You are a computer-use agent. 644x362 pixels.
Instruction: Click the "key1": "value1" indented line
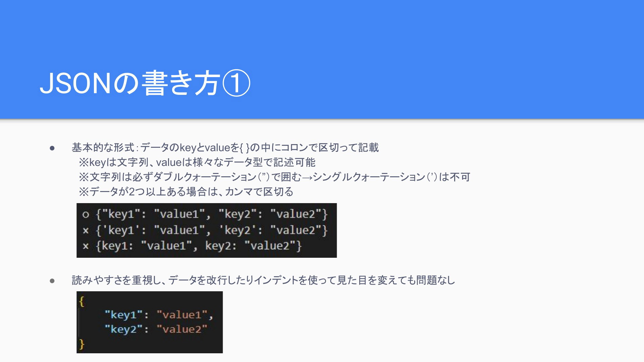[x=158, y=315]
